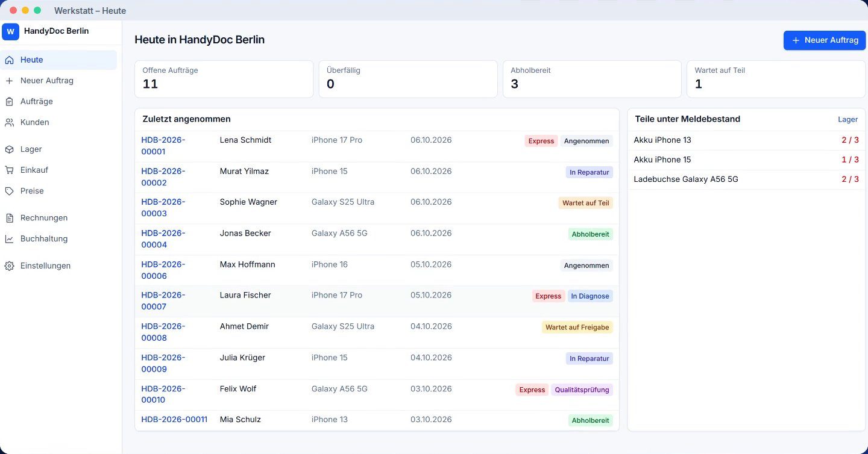Image resolution: width=868 pixels, height=454 pixels.
Task: Click the Aufträge clipboard icon
Action: point(9,102)
